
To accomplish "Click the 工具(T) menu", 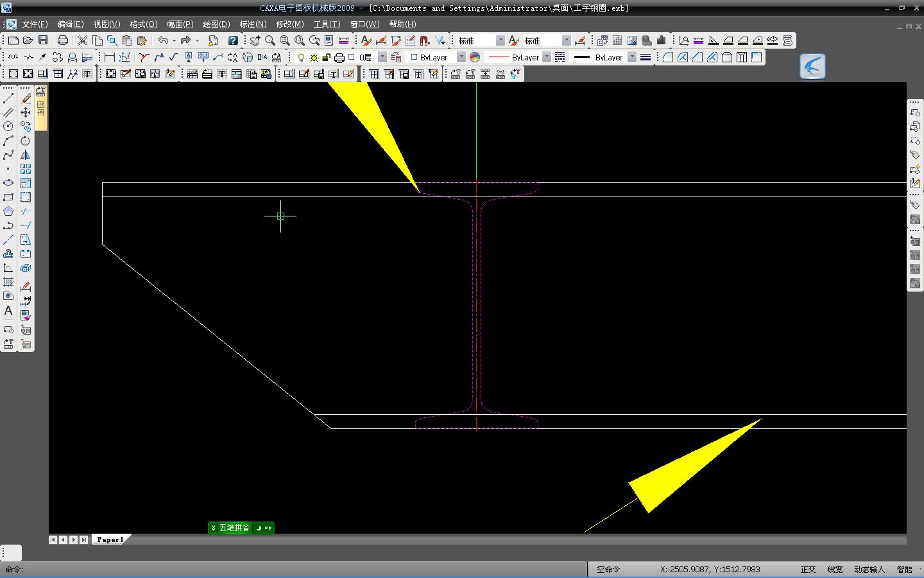I will pos(327,24).
